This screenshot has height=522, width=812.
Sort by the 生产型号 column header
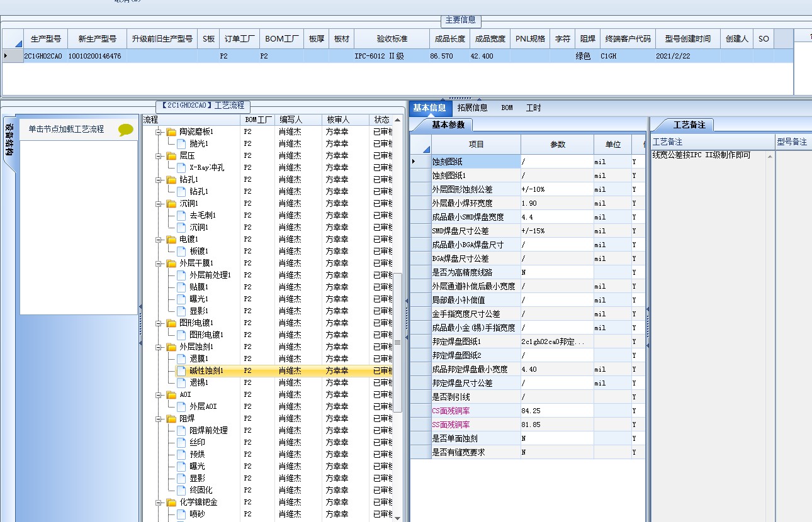pyautogui.click(x=46, y=38)
